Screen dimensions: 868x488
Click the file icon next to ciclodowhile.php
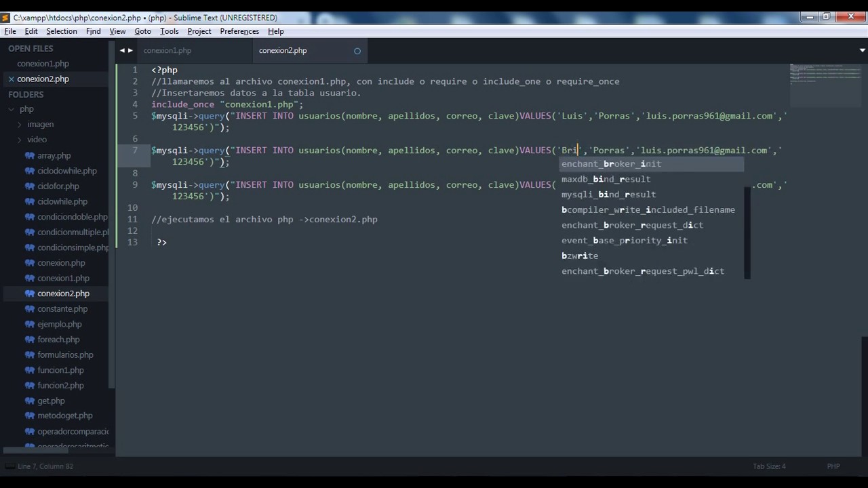29,171
